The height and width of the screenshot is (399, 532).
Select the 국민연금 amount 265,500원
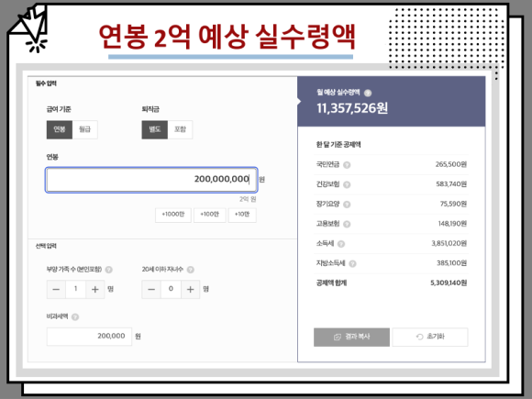451,164
